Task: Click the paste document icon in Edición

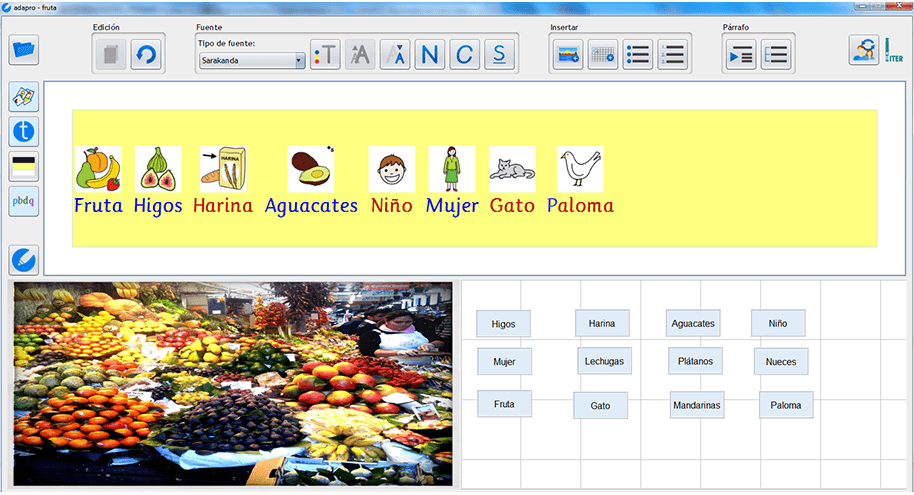Action: 112,55
